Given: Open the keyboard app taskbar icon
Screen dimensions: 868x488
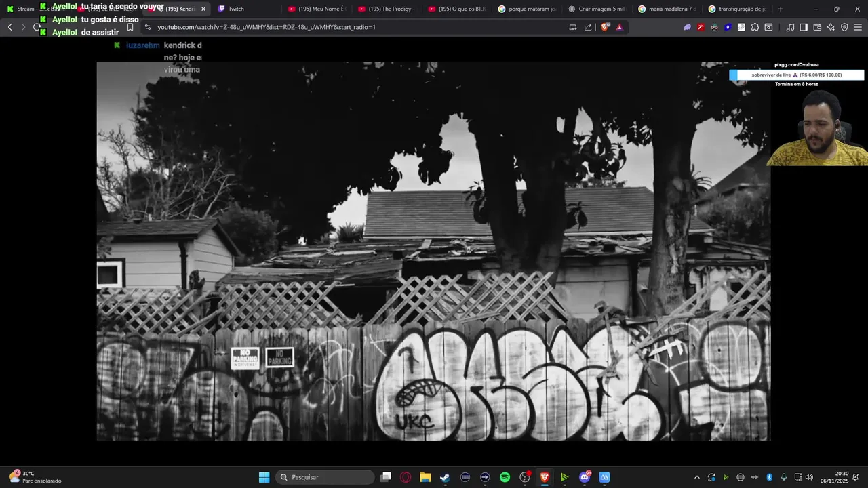Looking at the screenshot, I should pyautogui.click(x=465, y=477).
